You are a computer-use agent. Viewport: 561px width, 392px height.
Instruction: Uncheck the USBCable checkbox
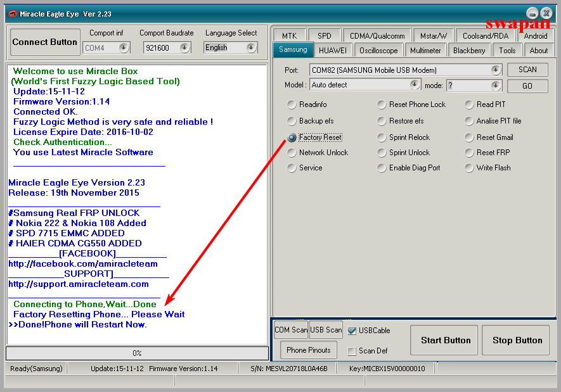pyautogui.click(x=352, y=331)
